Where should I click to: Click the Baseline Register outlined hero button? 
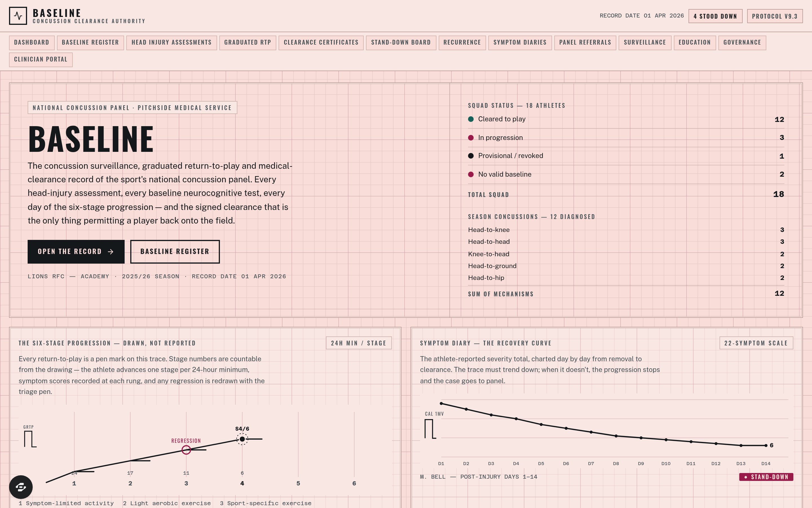[175, 252]
